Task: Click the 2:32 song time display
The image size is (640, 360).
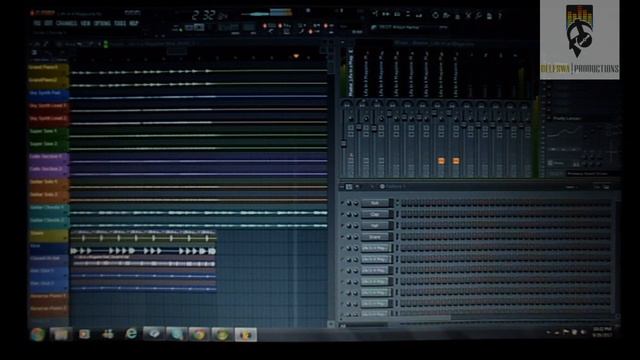Action: point(209,16)
